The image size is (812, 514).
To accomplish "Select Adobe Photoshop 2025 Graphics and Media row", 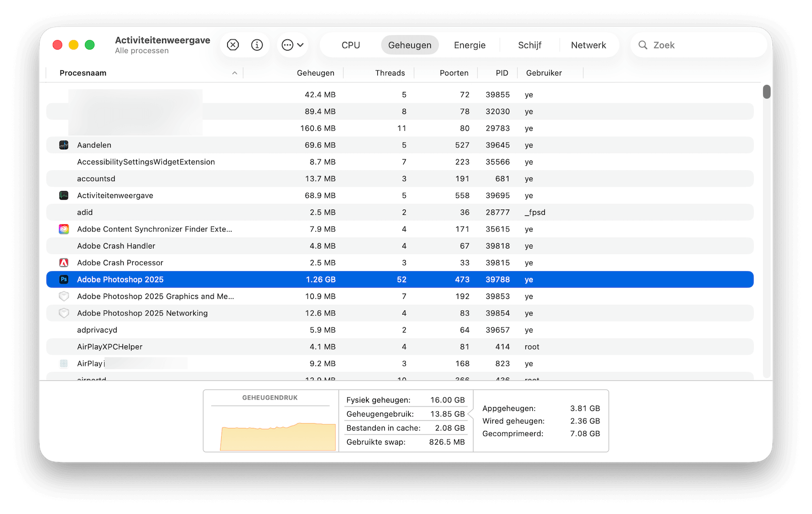I will [x=400, y=296].
